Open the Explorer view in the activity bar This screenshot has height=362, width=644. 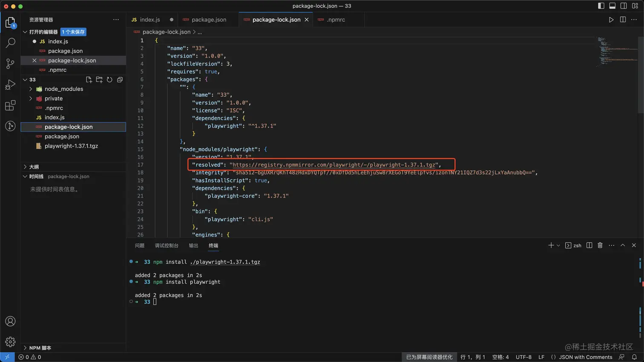point(10,23)
